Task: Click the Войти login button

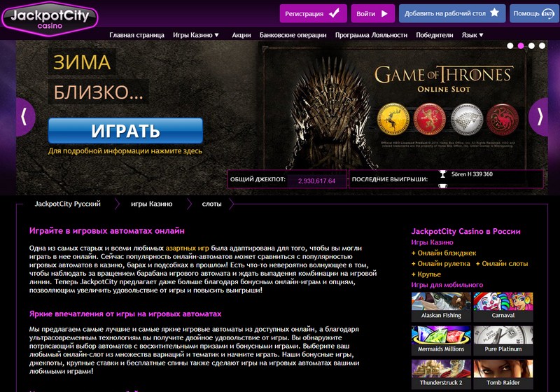Action: (373, 13)
